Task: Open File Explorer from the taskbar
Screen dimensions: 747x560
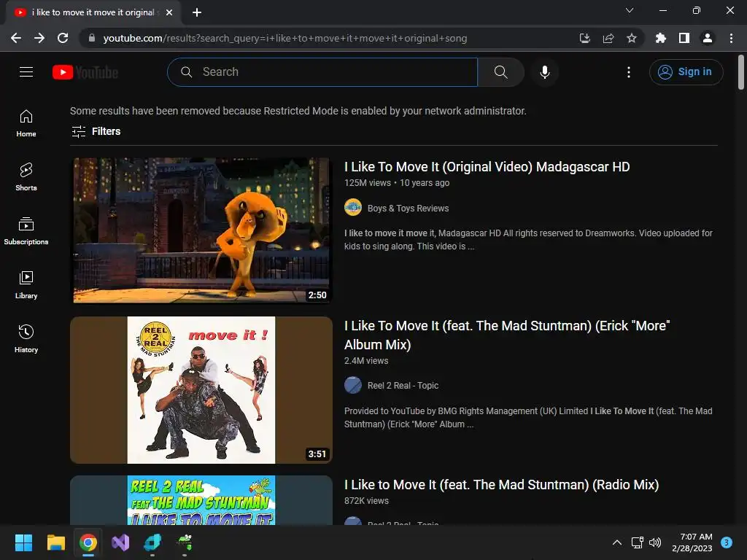Action: [55, 542]
